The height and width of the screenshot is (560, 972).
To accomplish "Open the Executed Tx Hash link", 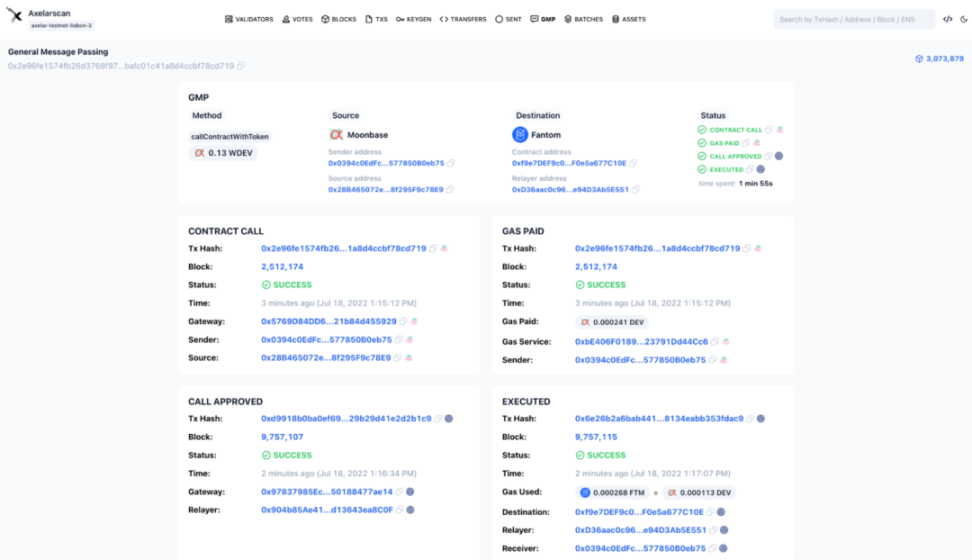I will pos(658,418).
